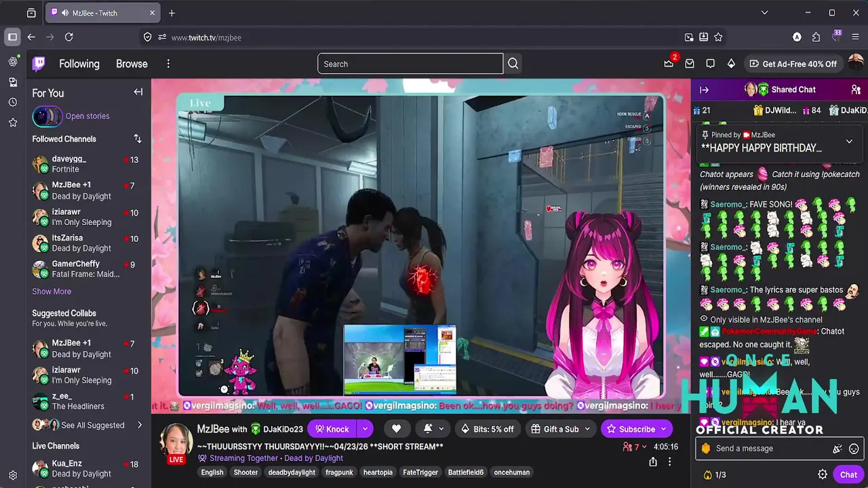The image size is (868, 488).
Task: Open chat settings gear
Action: pos(823,474)
